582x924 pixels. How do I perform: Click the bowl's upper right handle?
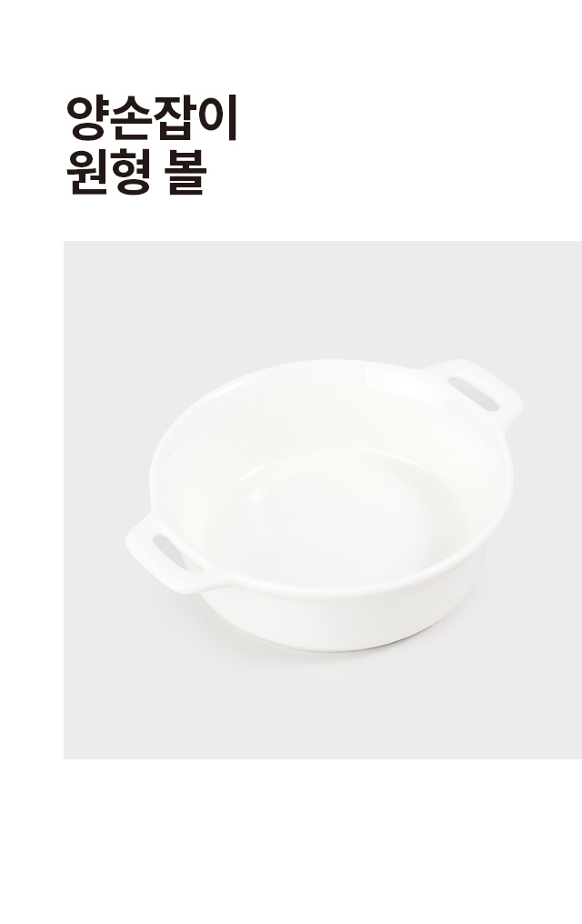click(476, 391)
